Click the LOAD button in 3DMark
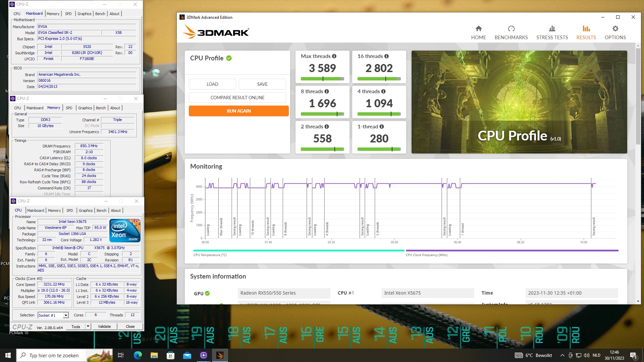 pyautogui.click(x=212, y=84)
